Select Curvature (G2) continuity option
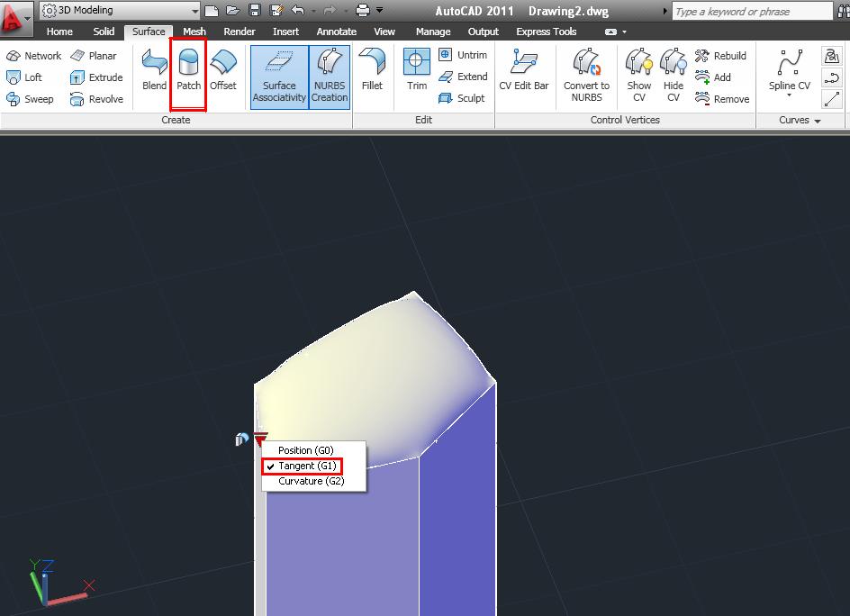The height and width of the screenshot is (616, 850). tap(311, 481)
